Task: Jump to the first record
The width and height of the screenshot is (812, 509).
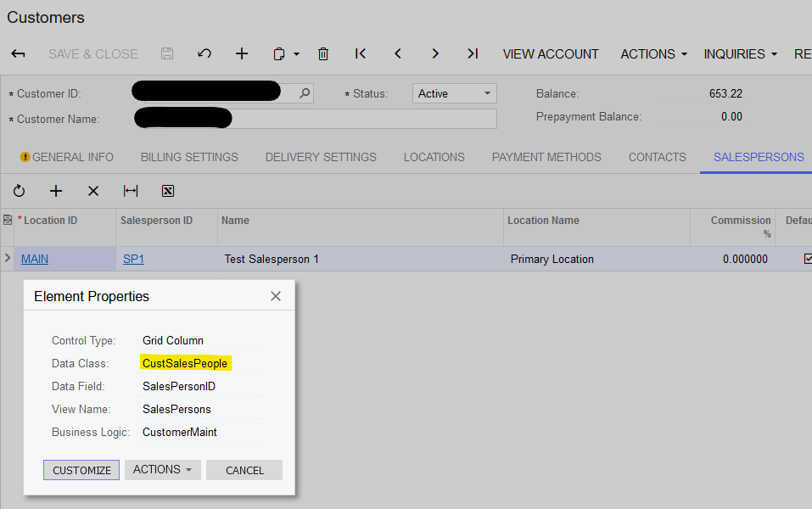Action: (x=361, y=53)
